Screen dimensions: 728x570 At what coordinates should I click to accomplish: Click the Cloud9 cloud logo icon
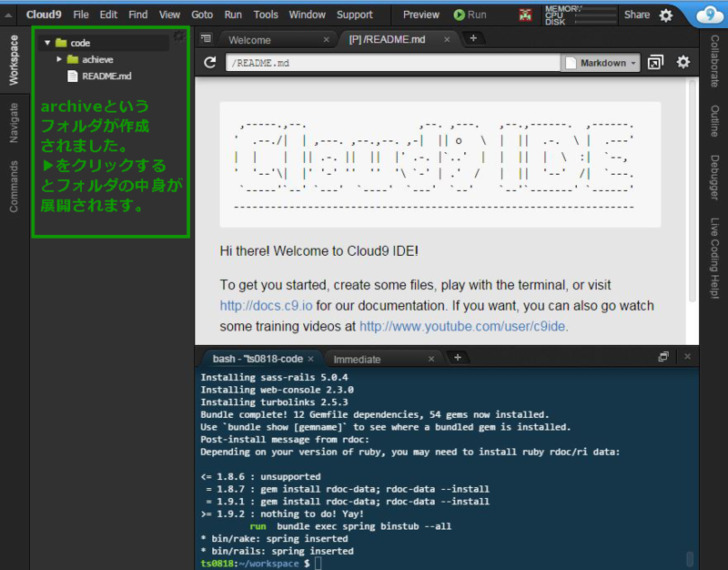click(709, 15)
